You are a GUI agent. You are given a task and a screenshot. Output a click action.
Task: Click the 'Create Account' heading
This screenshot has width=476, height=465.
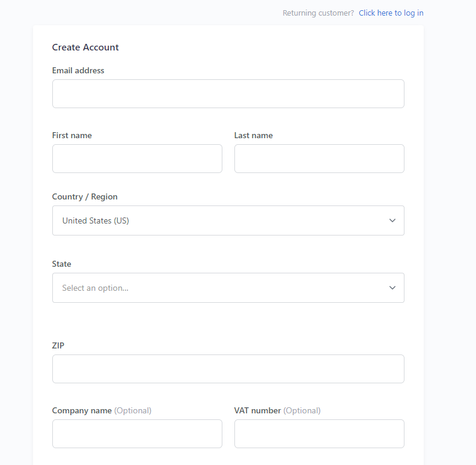[85, 47]
